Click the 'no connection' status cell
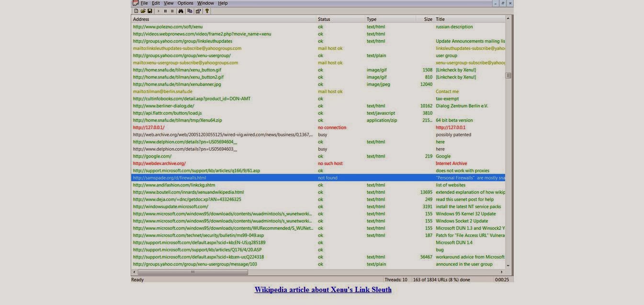 click(332, 128)
